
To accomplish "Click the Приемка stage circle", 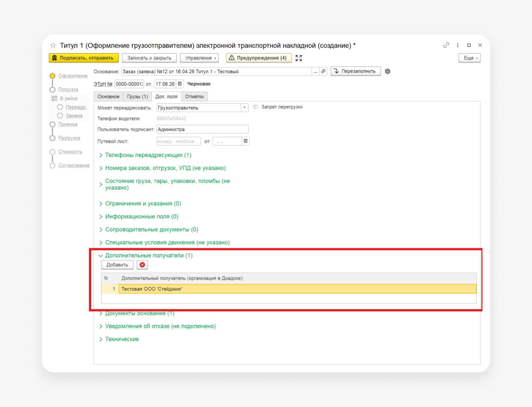I will pyautogui.click(x=53, y=124).
